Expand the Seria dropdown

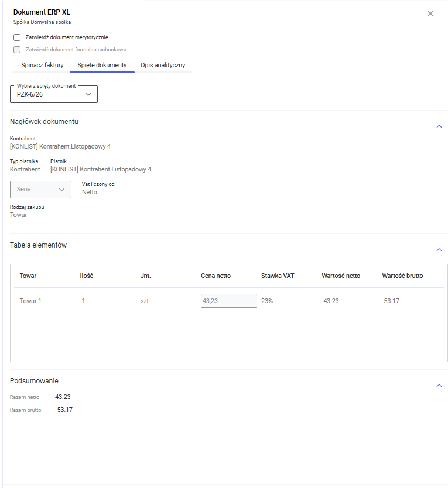point(41,190)
